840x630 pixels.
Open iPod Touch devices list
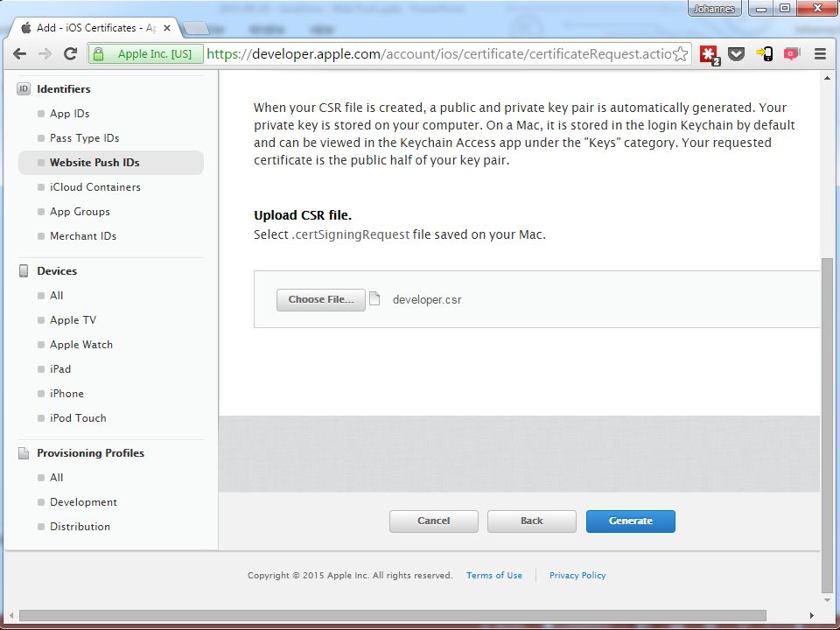[x=78, y=418]
